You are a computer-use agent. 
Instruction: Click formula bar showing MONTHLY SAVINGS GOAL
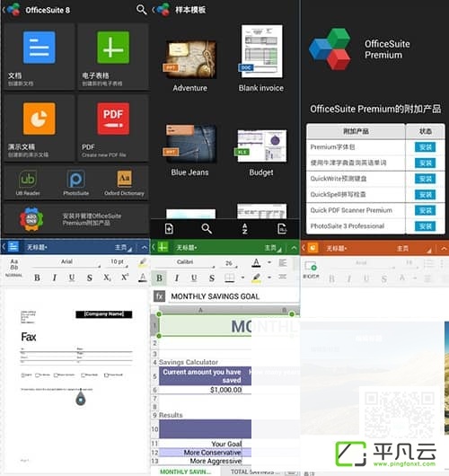pos(233,296)
